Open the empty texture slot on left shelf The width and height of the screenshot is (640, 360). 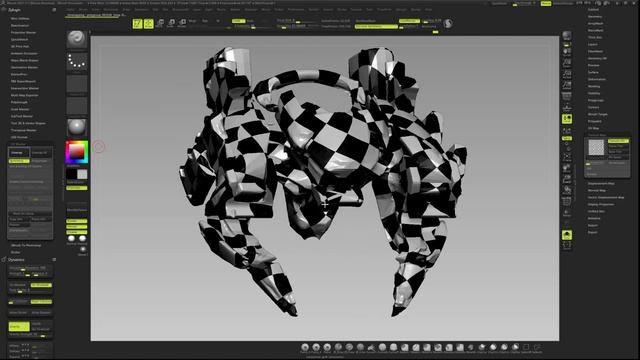77,105
